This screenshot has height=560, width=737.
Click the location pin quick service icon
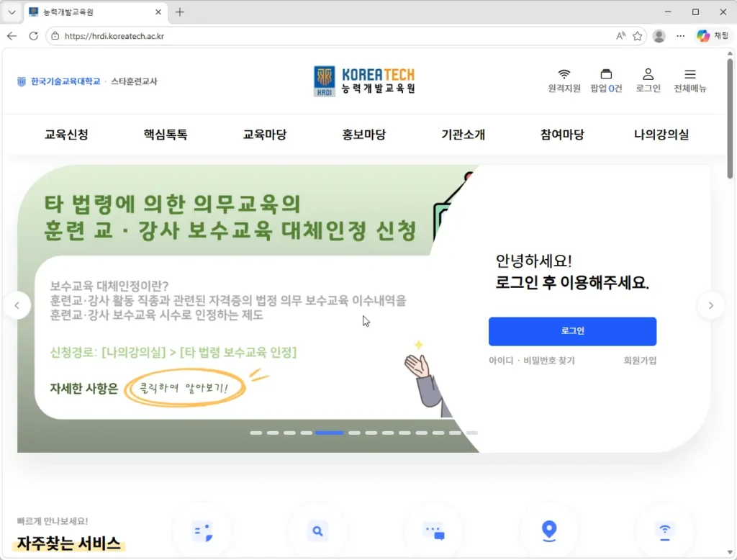549,530
